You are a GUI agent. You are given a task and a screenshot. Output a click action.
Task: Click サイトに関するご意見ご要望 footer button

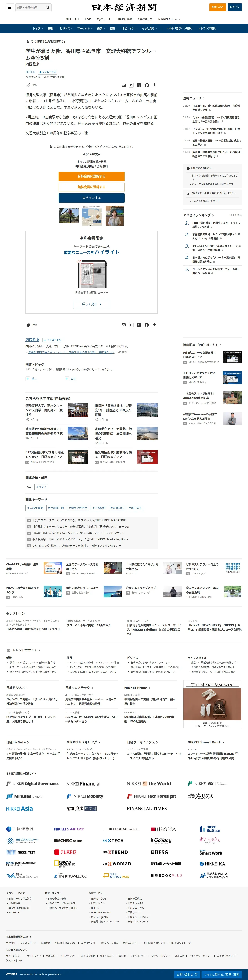pyautogui.click(x=222, y=974)
